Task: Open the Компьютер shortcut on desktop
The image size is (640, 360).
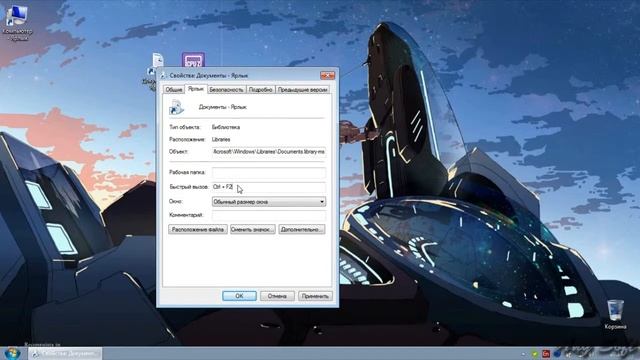Action: (17, 22)
